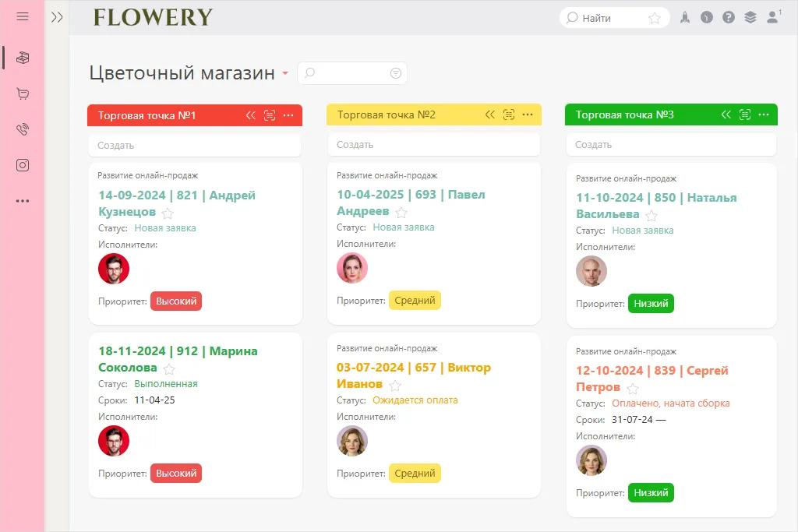Open the phone calls sidebar section

tap(23, 129)
